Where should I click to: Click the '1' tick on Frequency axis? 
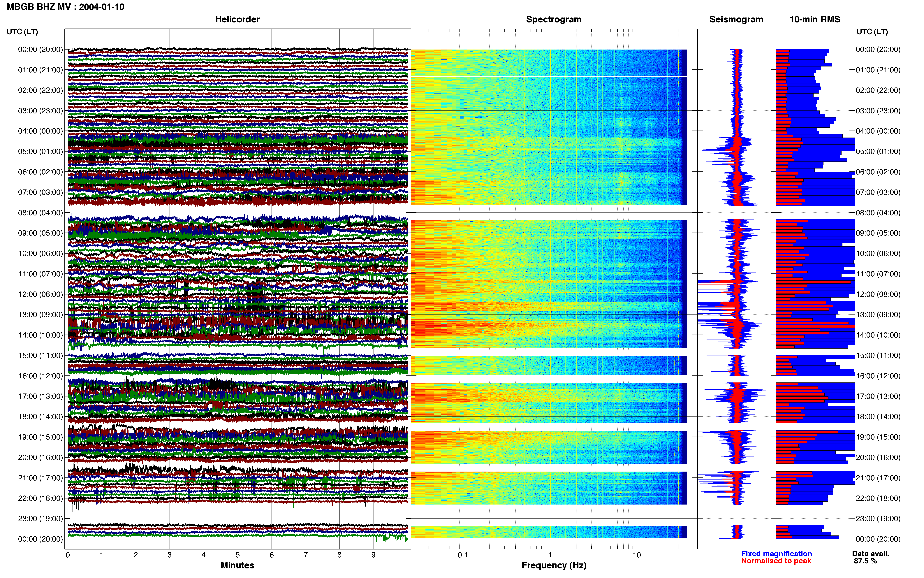(550, 555)
